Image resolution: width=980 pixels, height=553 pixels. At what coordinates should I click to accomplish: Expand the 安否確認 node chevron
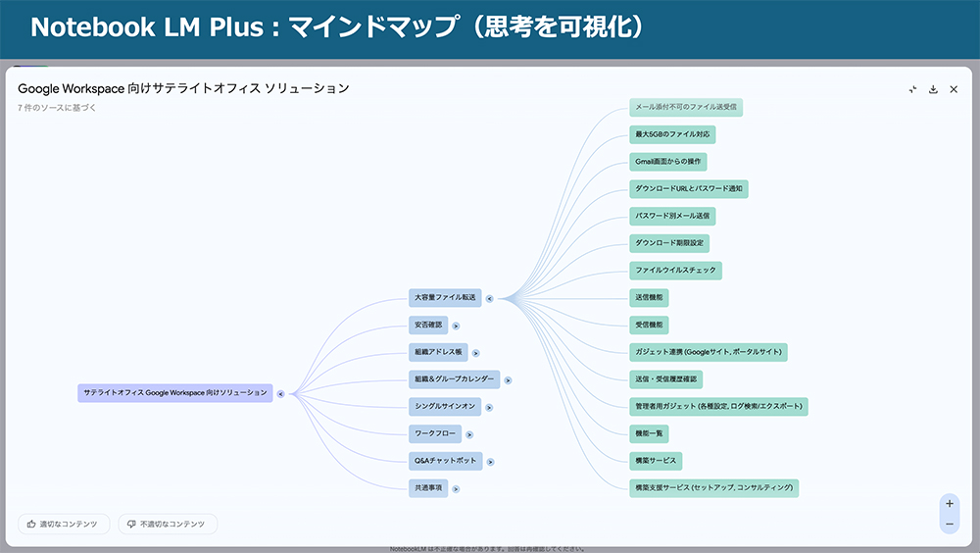click(x=456, y=326)
